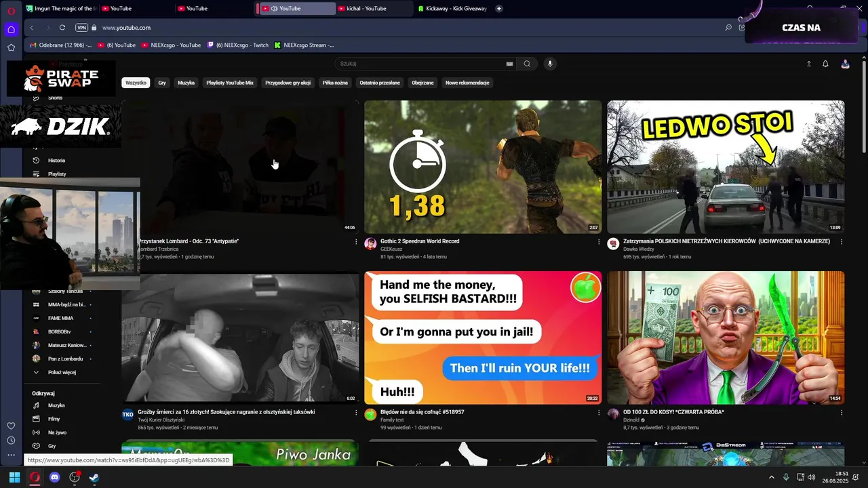868x488 pixels.
Task: Open the Filmy explore clapperboard icon
Action: click(36, 419)
